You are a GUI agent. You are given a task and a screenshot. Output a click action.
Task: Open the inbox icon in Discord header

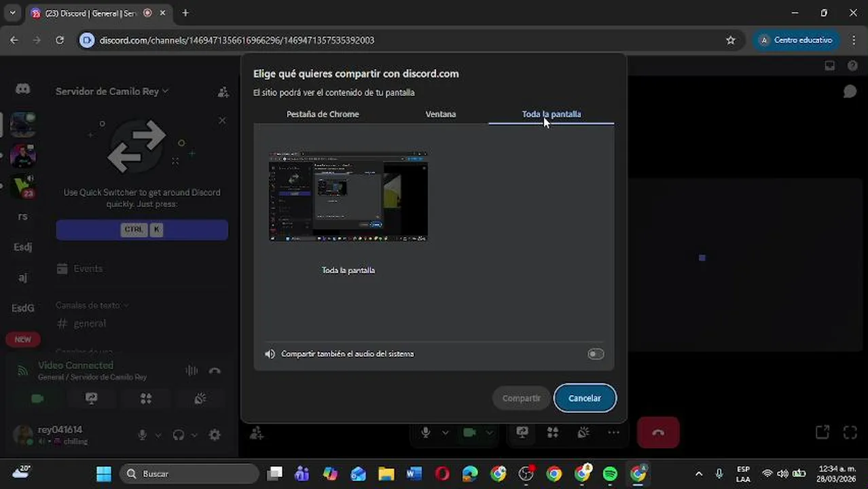[x=829, y=66]
